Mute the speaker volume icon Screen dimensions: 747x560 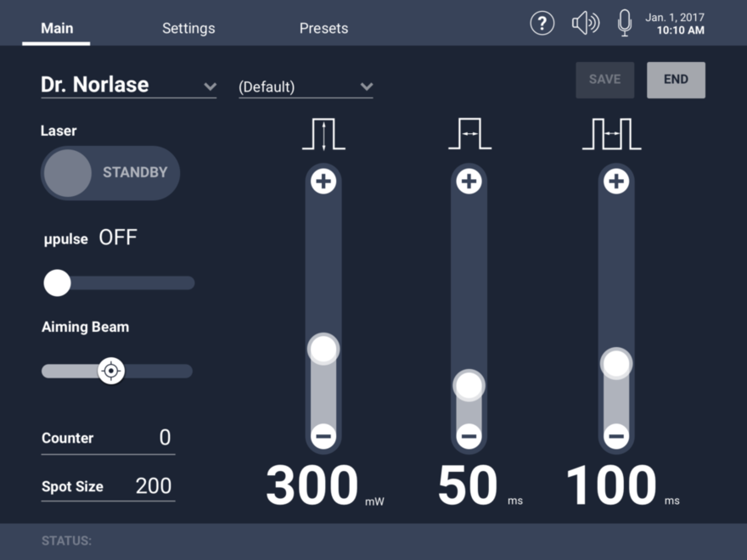pos(585,23)
